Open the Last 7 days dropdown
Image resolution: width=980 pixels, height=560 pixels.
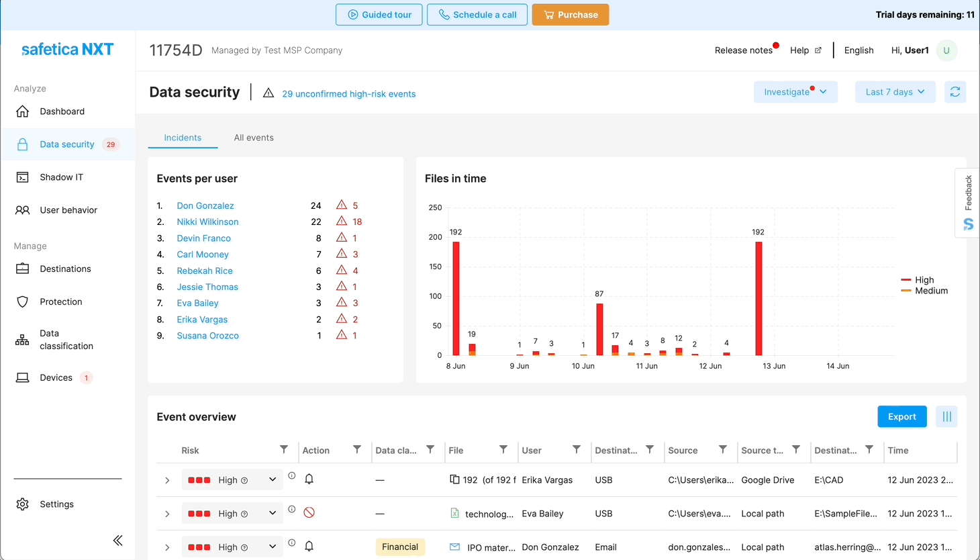pyautogui.click(x=895, y=92)
